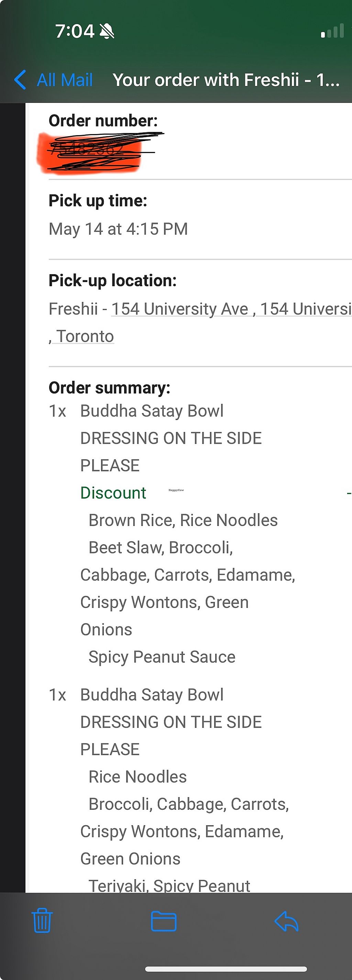Tap the silent mode bell icon
This screenshot has width=352, height=980.
coord(107,31)
